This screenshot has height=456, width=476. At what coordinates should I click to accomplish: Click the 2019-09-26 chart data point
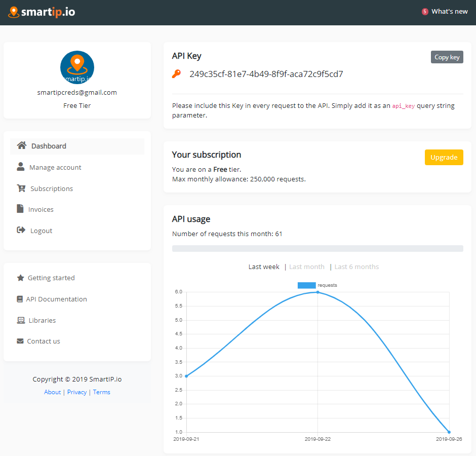(x=449, y=432)
